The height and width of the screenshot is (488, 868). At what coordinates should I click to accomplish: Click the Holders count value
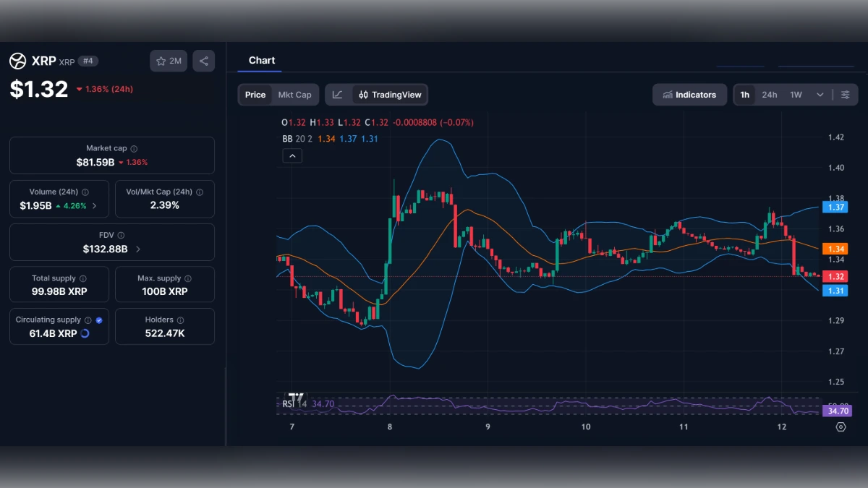click(164, 333)
